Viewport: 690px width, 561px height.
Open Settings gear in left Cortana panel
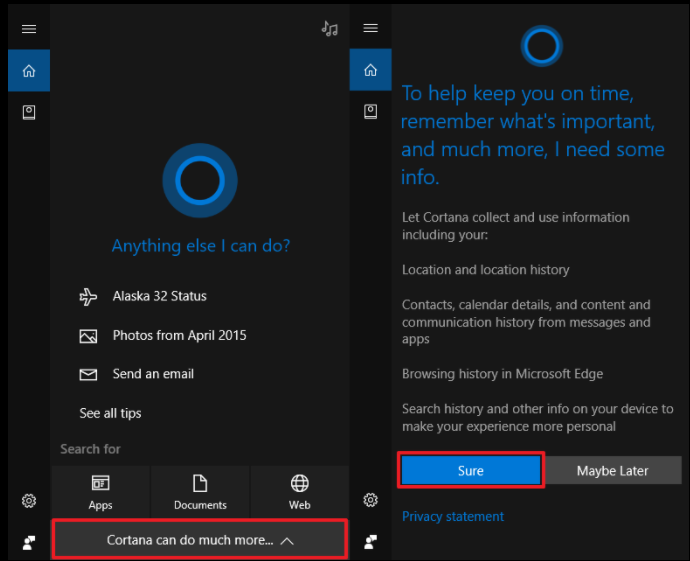tap(29, 501)
